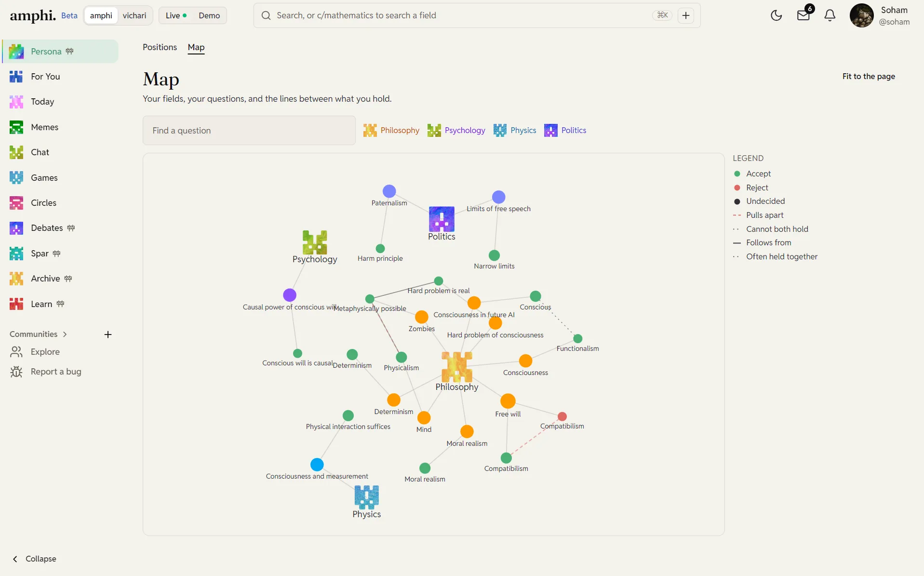Open Chat from the sidebar
The image size is (924, 576).
tap(60, 152)
